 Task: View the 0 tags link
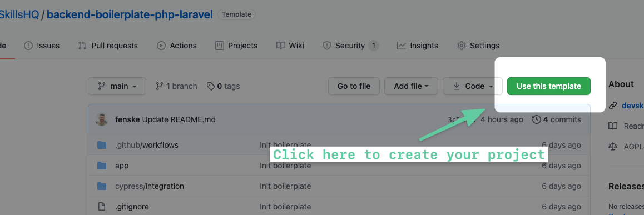224,86
